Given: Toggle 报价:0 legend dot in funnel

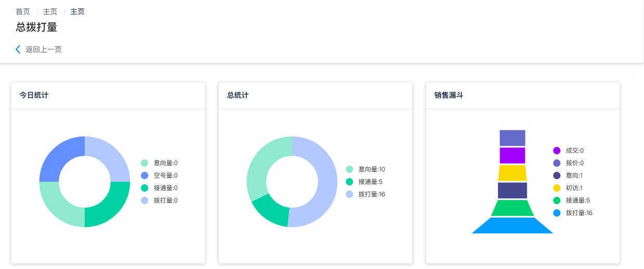Looking at the screenshot, I should 557,163.
